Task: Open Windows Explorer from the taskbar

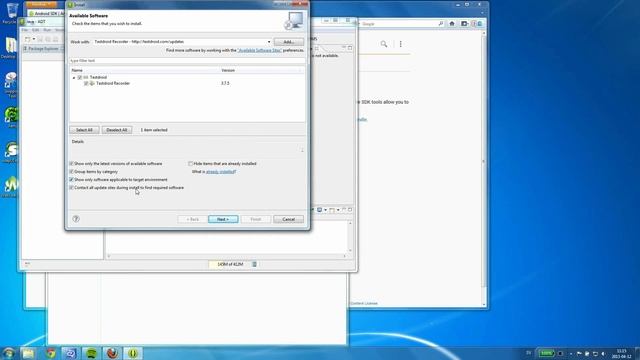Action: click(29, 353)
